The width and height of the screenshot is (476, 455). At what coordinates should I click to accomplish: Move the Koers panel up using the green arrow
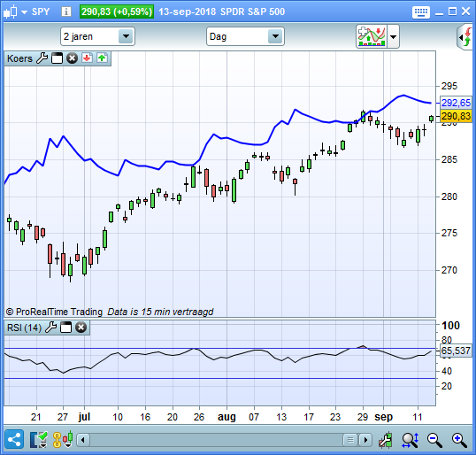click(x=102, y=58)
